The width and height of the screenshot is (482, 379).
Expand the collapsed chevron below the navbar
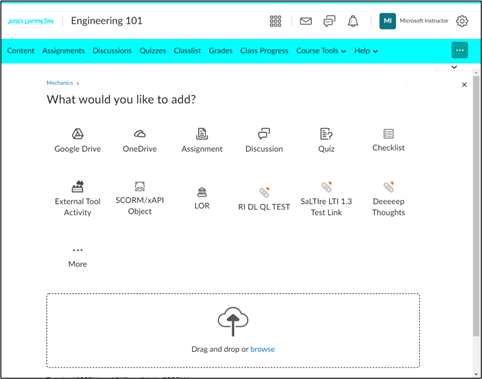[454, 67]
